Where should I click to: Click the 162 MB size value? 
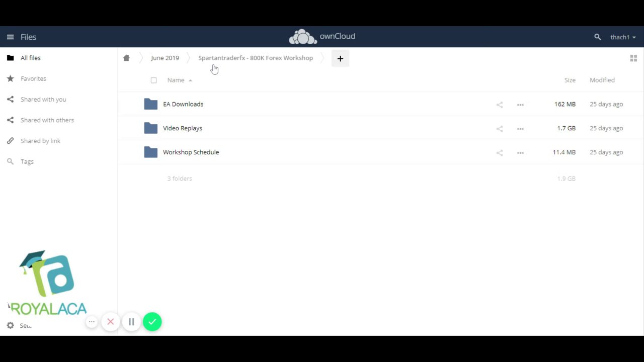[x=565, y=104]
